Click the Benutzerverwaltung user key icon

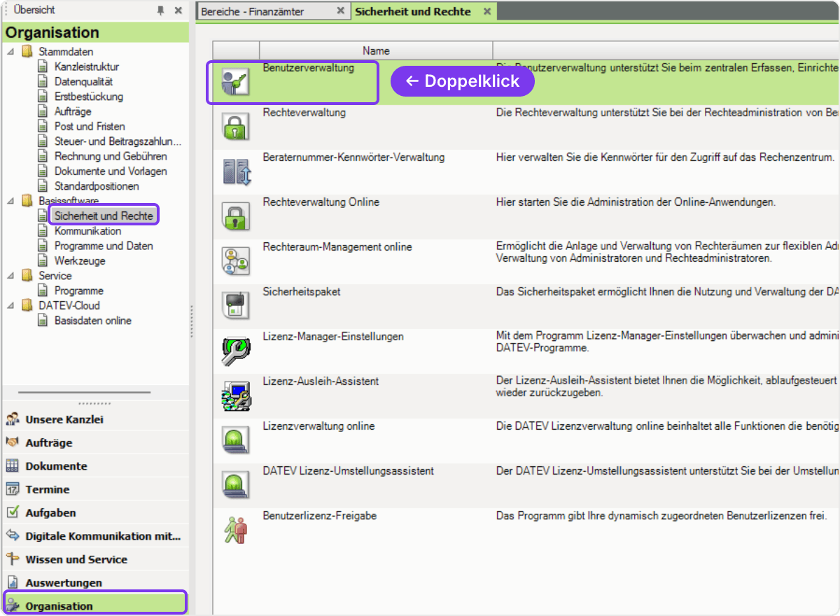coord(235,82)
